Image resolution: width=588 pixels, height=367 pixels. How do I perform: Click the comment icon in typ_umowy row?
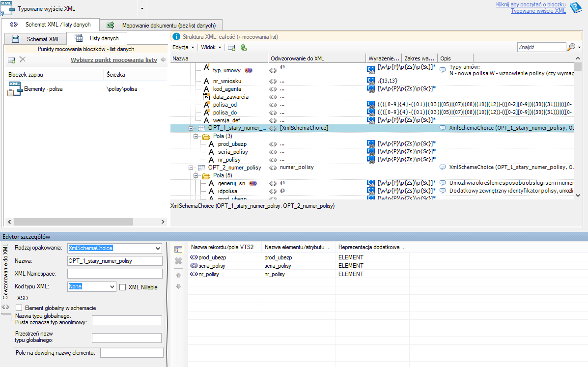coord(443,70)
